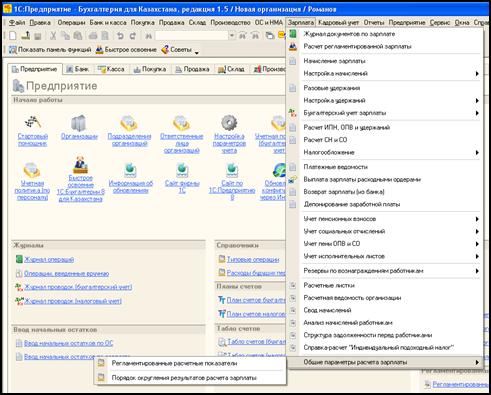491x395 pixels.
Task: Click the New document toolbar icon
Action: tap(13, 36)
